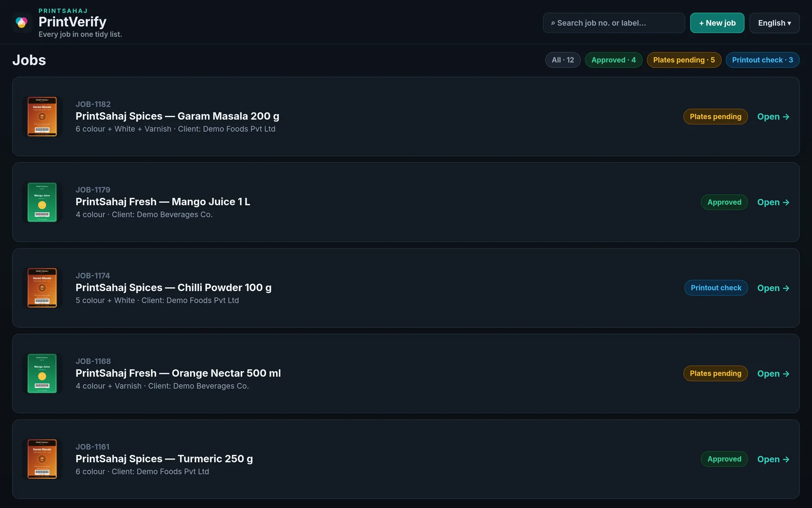Viewport: 812px width, 508px height.
Task: Select title PrintSahaj Spices — Turmeric 250 g
Action: [164, 459]
